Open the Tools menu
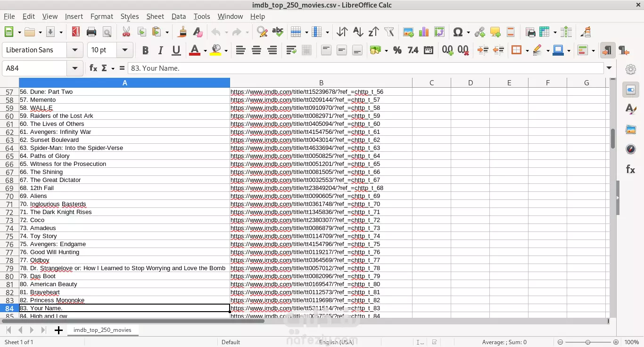Viewport: 644px width, 347px height. [202, 16]
